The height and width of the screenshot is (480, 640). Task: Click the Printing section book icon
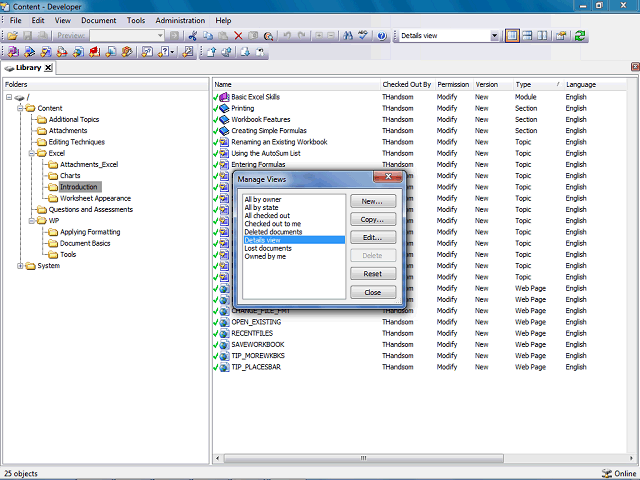pyautogui.click(x=224, y=109)
